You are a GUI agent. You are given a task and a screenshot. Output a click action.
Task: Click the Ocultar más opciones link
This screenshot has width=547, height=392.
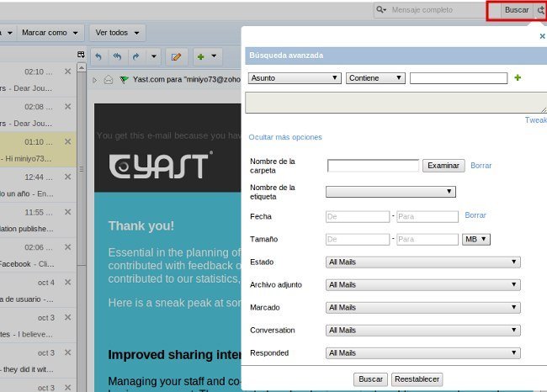[x=284, y=137]
